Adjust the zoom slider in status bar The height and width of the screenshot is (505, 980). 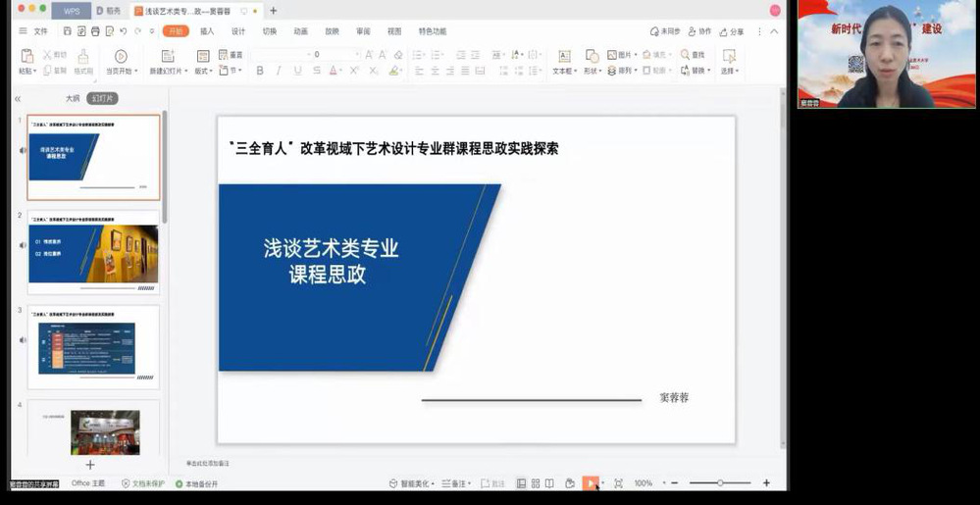pos(720,483)
